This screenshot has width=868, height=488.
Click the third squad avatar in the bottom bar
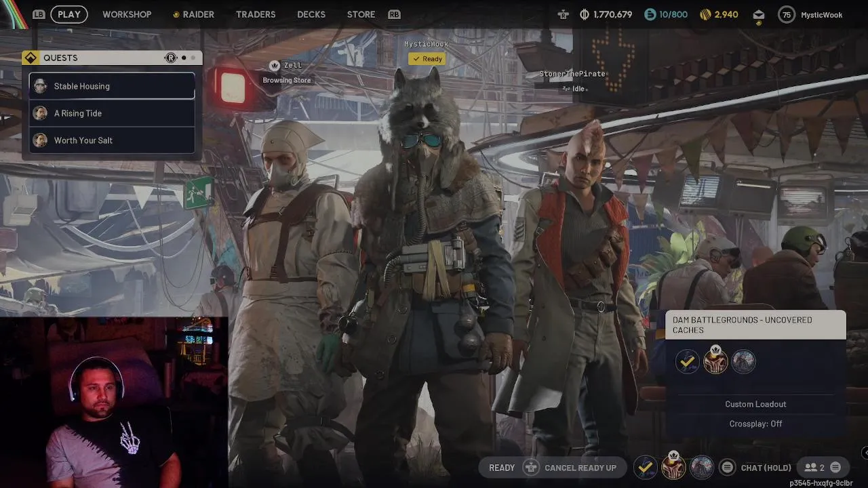(x=701, y=467)
